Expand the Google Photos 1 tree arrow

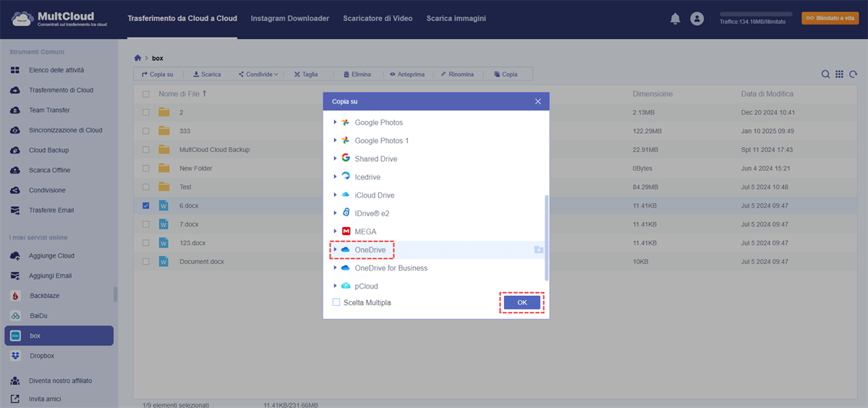(x=335, y=140)
